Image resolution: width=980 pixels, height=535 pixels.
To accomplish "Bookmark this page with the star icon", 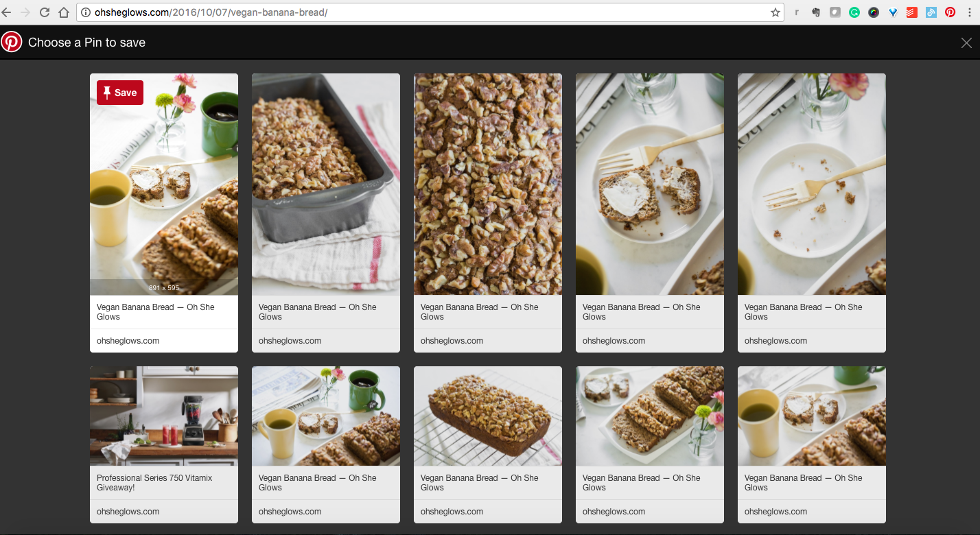I will click(775, 12).
